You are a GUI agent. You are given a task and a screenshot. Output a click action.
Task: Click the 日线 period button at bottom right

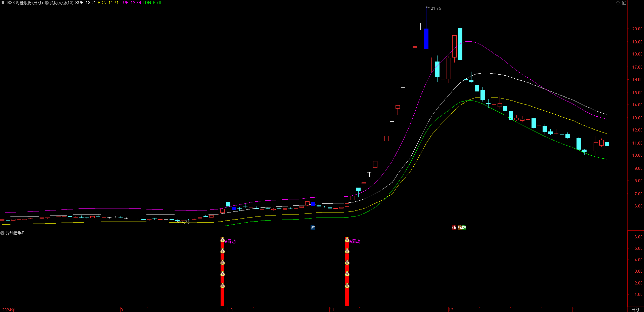[x=635, y=310]
